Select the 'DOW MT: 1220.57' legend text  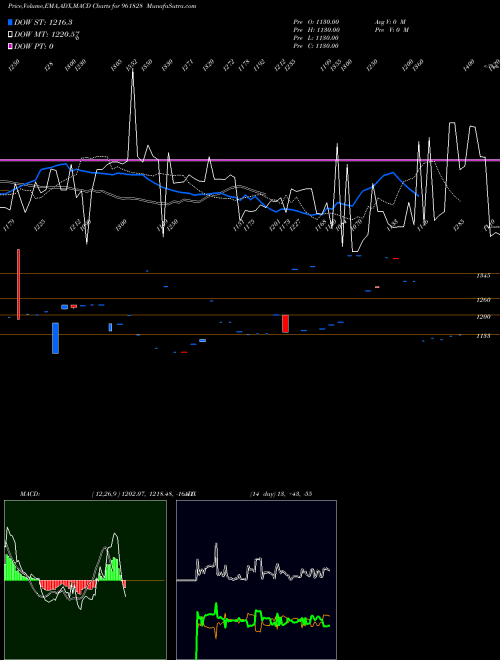point(47,35)
